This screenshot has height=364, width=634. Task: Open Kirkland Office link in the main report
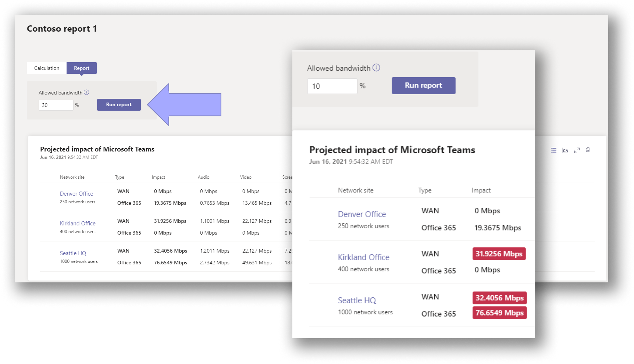click(78, 224)
